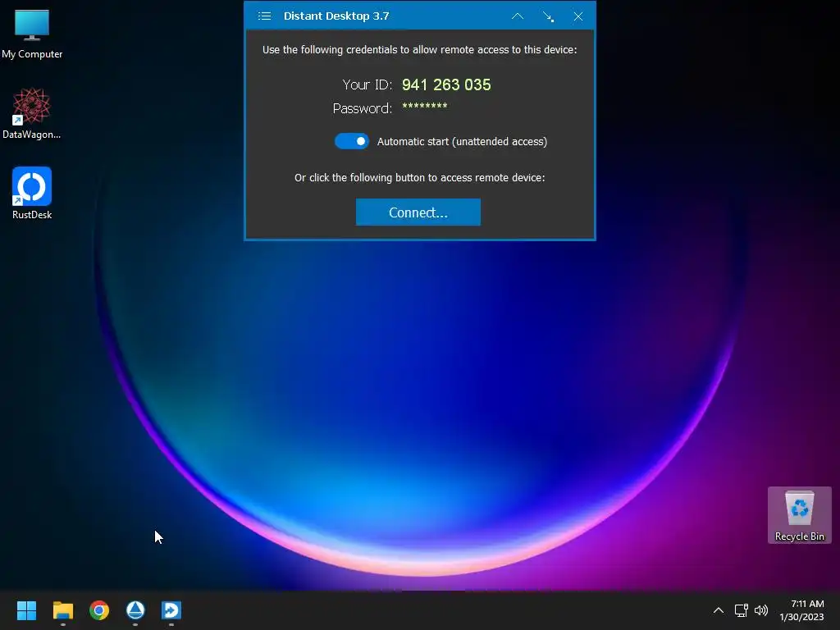Toggle Automatic start unattended access switch
The height and width of the screenshot is (630, 840).
click(x=352, y=141)
